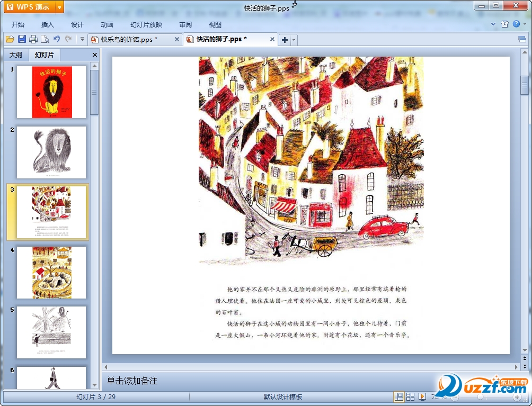The height and width of the screenshot is (406, 532).
Task: Select slide 5 thumbnail with tree sketch
Action: click(51, 332)
